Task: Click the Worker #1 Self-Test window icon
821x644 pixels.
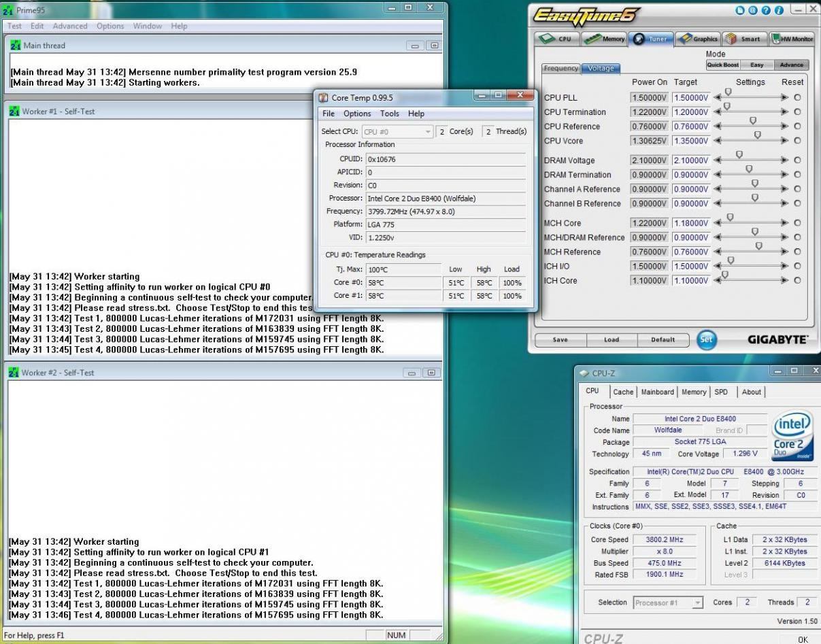Action: pyautogui.click(x=15, y=112)
